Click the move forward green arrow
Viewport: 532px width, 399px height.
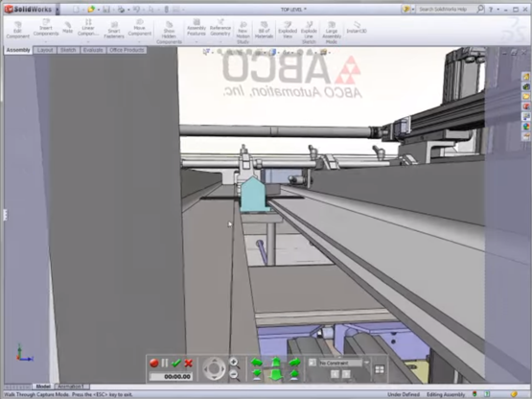coord(275,362)
